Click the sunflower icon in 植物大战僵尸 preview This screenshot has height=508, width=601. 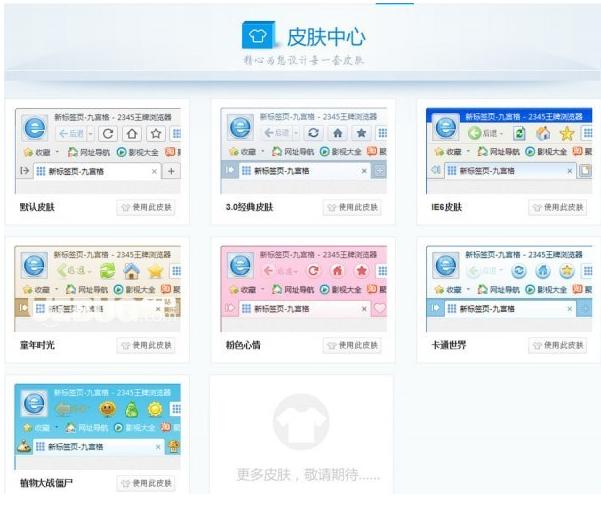[108, 409]
